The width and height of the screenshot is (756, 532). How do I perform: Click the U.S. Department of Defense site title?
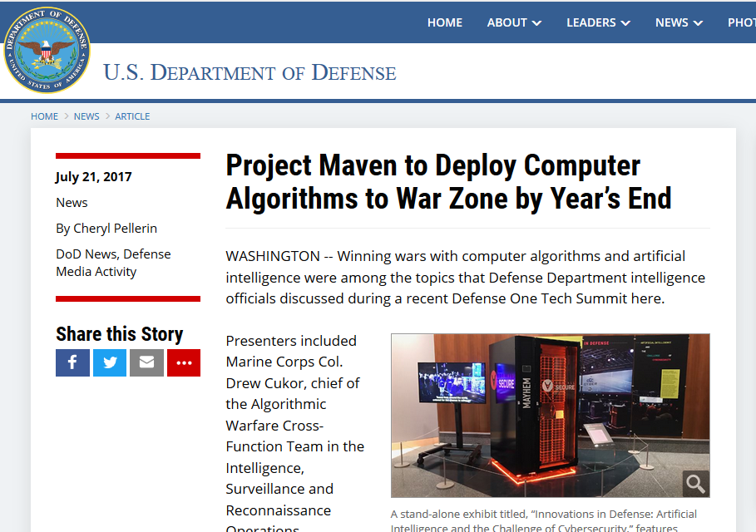click(x=250, y=72)
